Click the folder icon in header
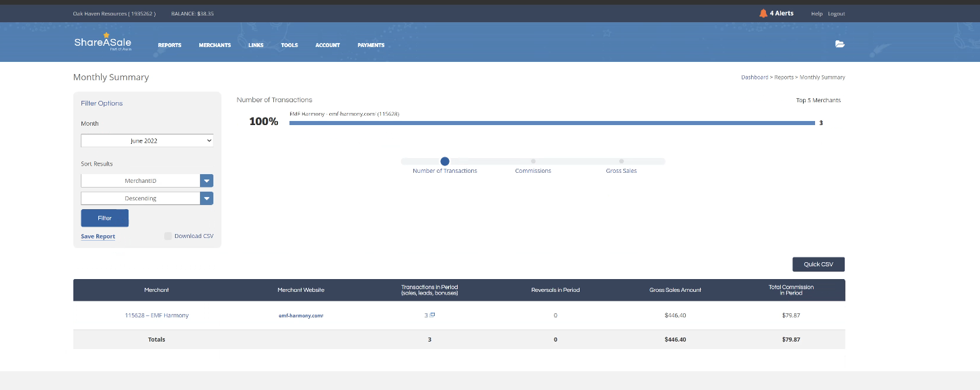The image size is (980, 390). pos(839,44)
